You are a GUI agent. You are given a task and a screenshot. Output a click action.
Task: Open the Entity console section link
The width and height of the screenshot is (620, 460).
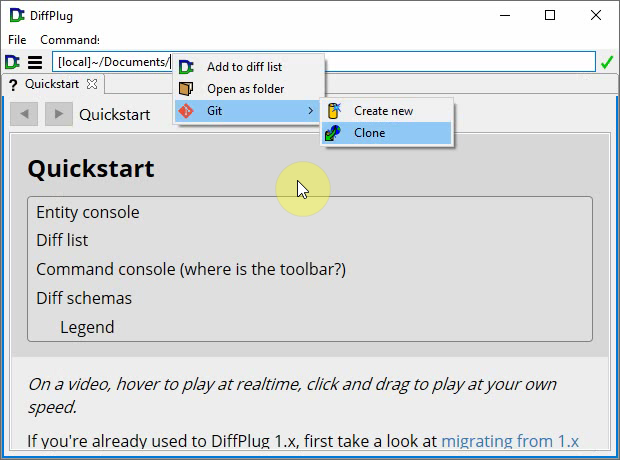[88, 212]
